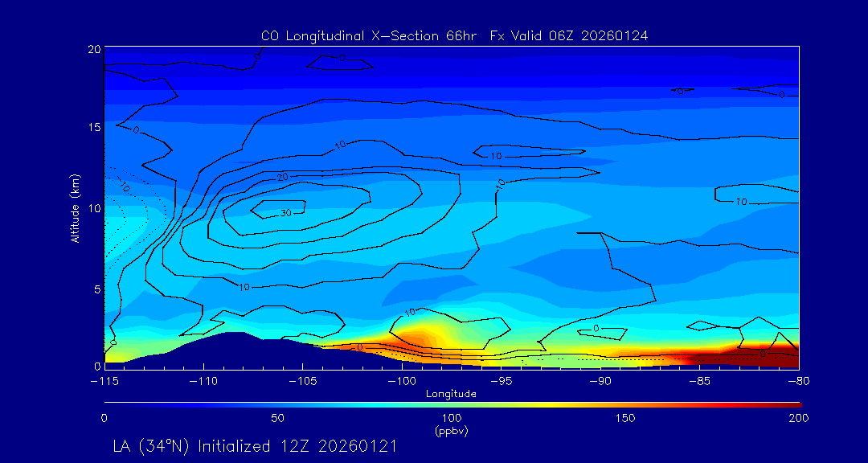868x463 pixels.
Task: Click the "Fx Valid 06Z 20260124" text in the title
Action: tap(568, 36)
